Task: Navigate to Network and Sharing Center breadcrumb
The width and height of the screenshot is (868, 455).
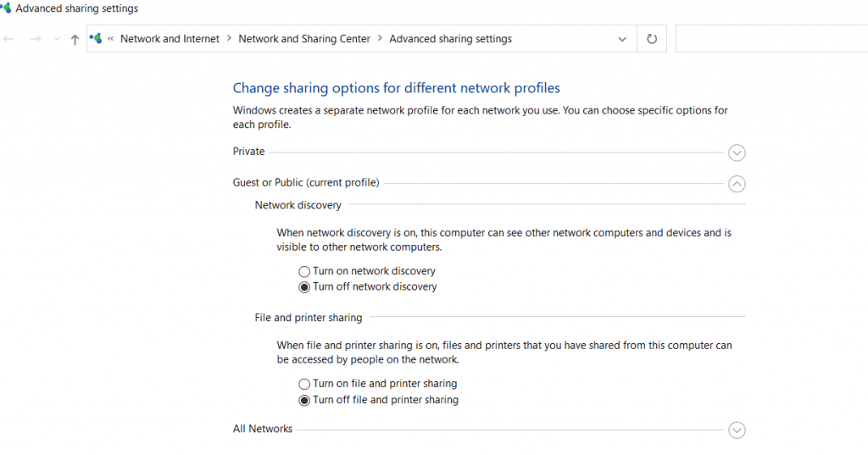Action: 304,39
